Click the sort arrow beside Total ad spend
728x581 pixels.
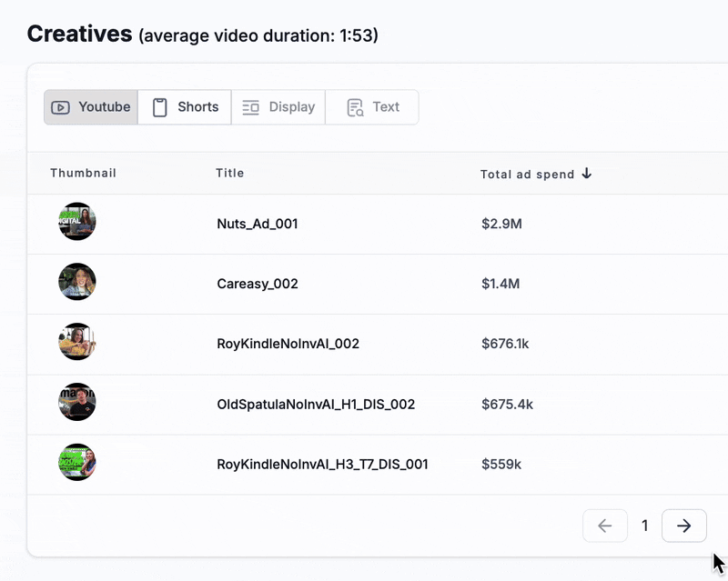pos(587,174)
